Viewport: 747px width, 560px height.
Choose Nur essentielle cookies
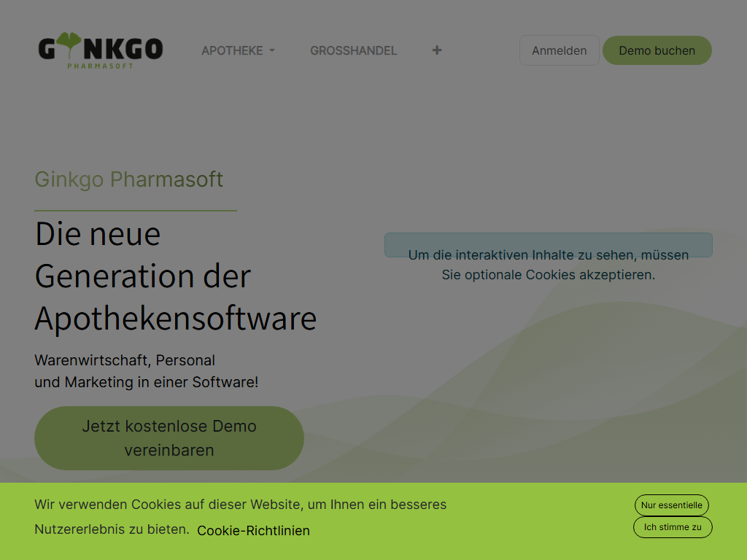[671, 505]
